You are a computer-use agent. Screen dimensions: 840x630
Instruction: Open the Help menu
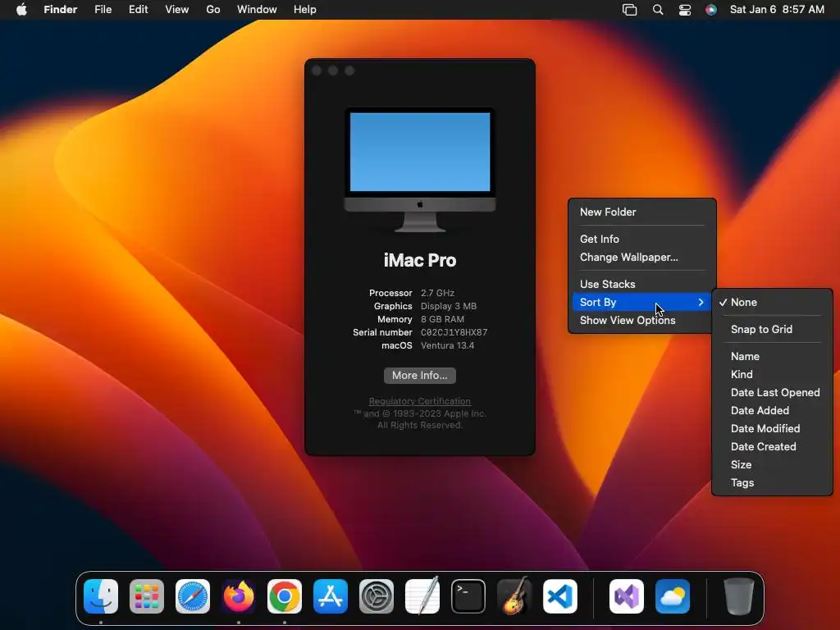pos(305,10)
